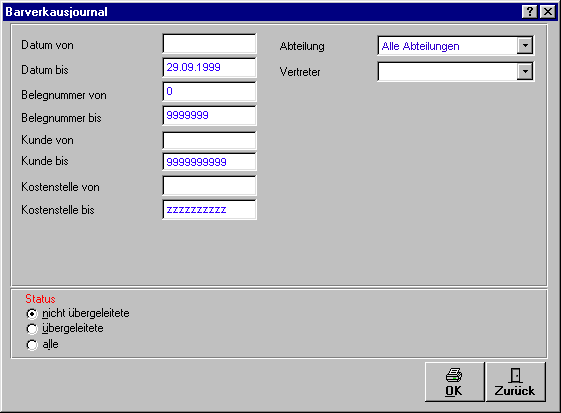Select the Kunde bis field
The image size is (561, 413).
pyautogui.click(x=209, y=162)
